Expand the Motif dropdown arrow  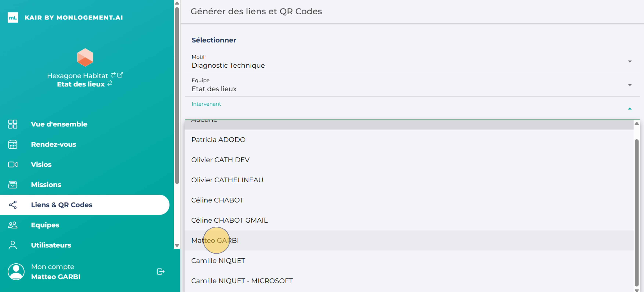coord(629,62)
